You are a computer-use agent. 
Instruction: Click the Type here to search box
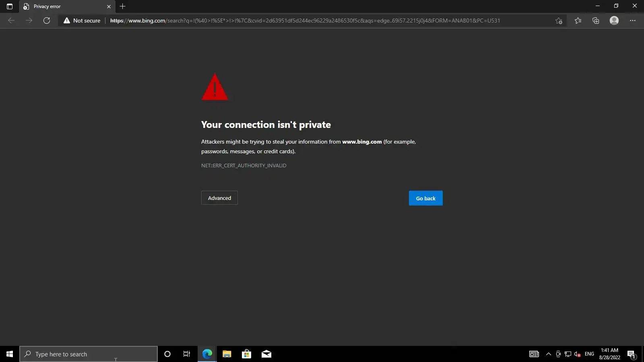point(89,354)
